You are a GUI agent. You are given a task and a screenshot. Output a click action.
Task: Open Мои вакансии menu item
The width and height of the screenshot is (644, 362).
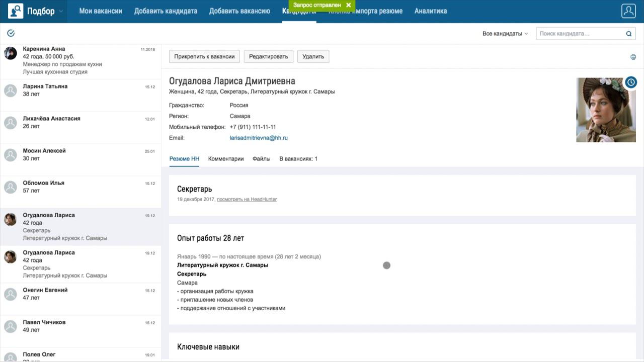101,11
